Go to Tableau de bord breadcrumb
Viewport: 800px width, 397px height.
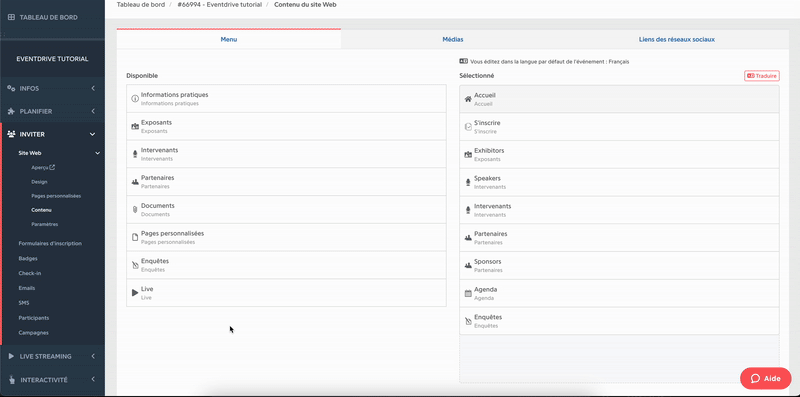point(141,5)
